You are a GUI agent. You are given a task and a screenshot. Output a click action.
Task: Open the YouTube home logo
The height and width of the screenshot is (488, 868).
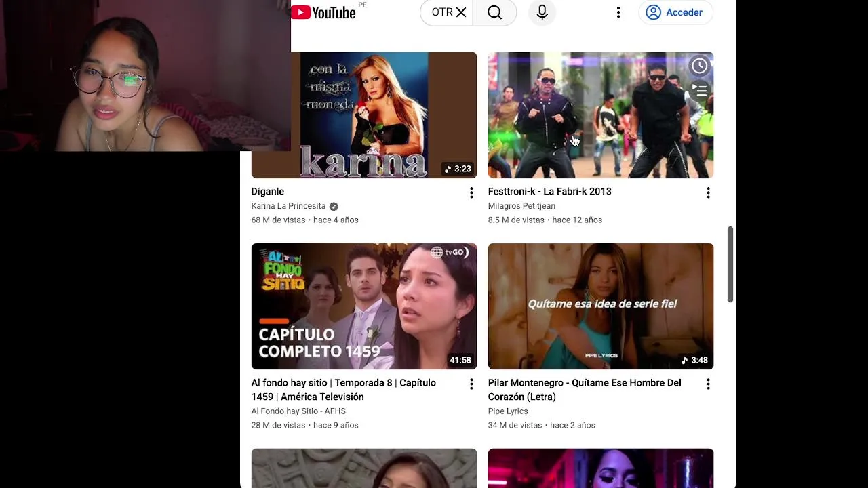pyautogui.click(x=323, y=12)
